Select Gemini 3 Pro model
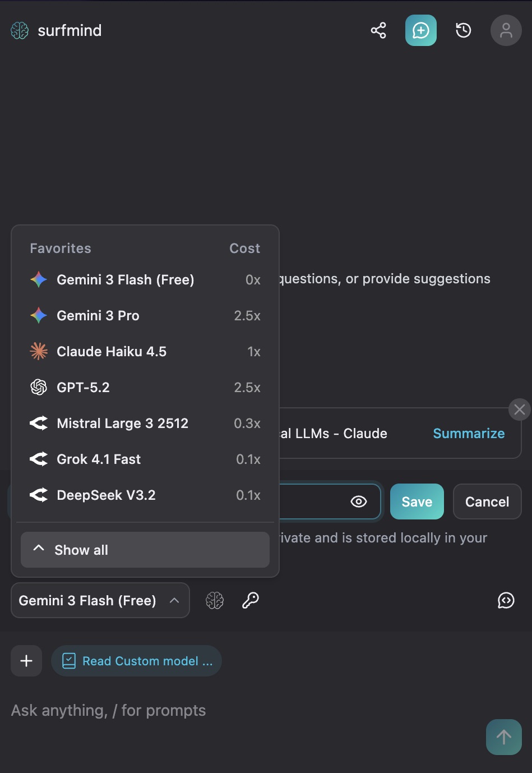 (98, 315)
